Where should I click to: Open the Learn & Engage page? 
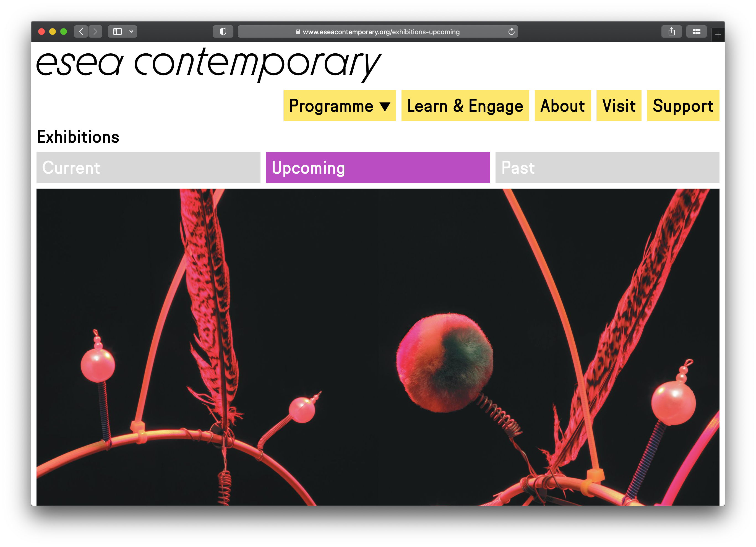point(465,106)
